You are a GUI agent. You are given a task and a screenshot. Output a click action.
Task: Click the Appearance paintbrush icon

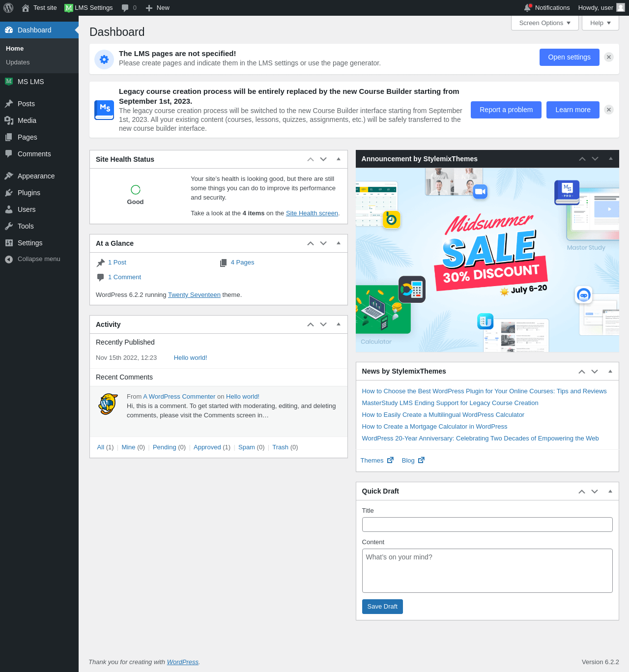point(9,176)
